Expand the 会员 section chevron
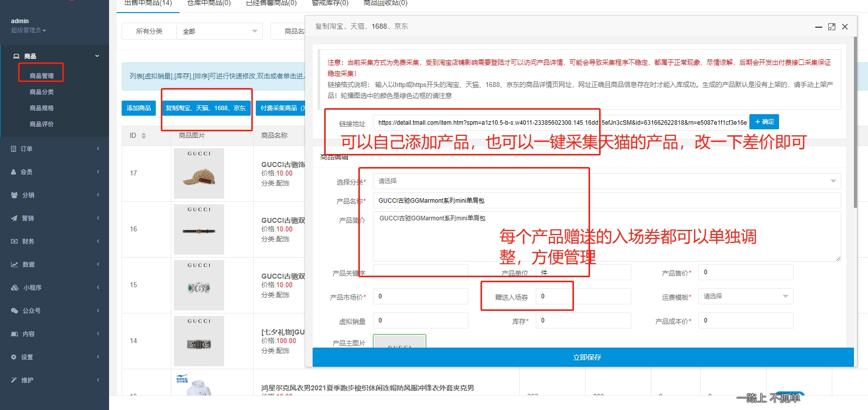Image resolution: width=868 pixels, height=410 pixels. [98, 172]
